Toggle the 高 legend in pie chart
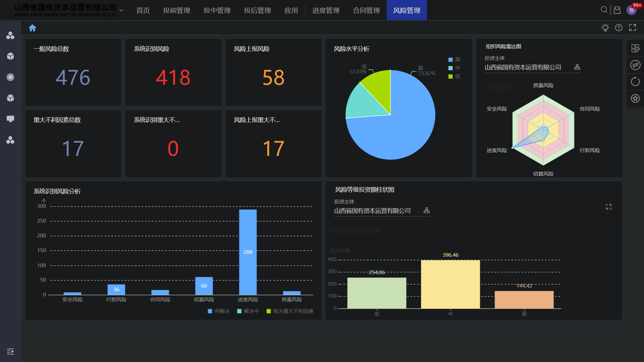644x362 pixels. 454,60
